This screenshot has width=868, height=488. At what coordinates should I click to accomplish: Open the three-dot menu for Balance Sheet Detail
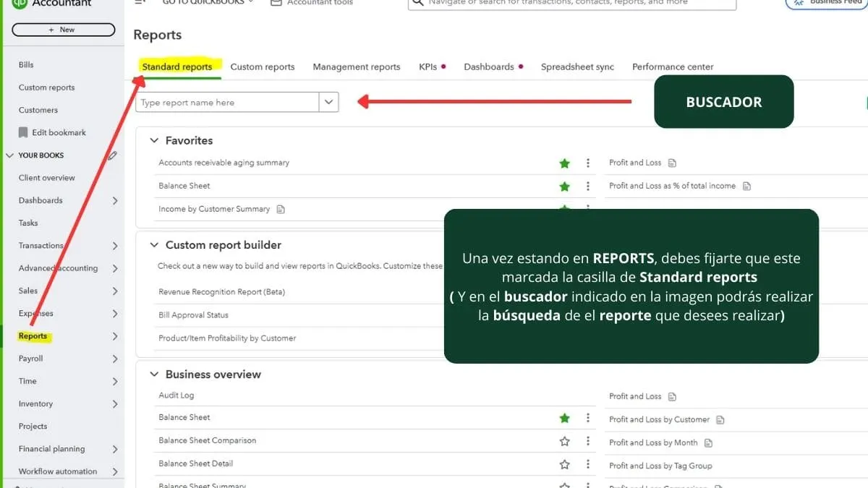[588, 464]
